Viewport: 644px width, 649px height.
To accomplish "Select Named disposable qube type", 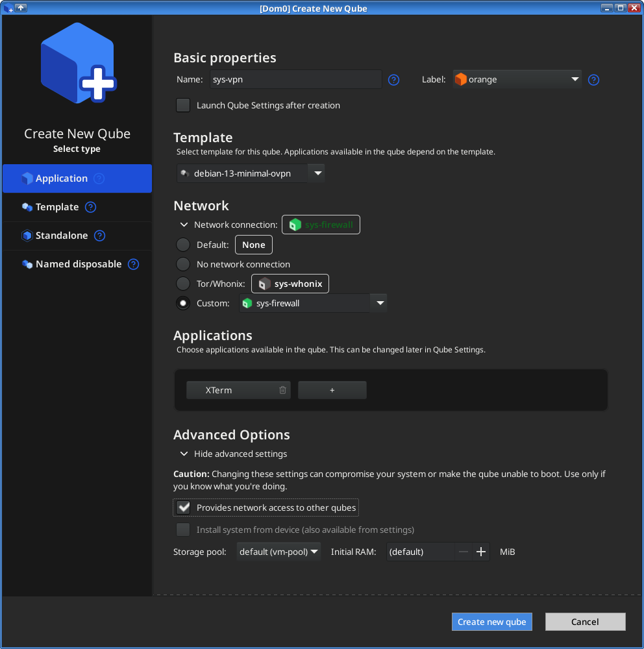I will 78,264.
